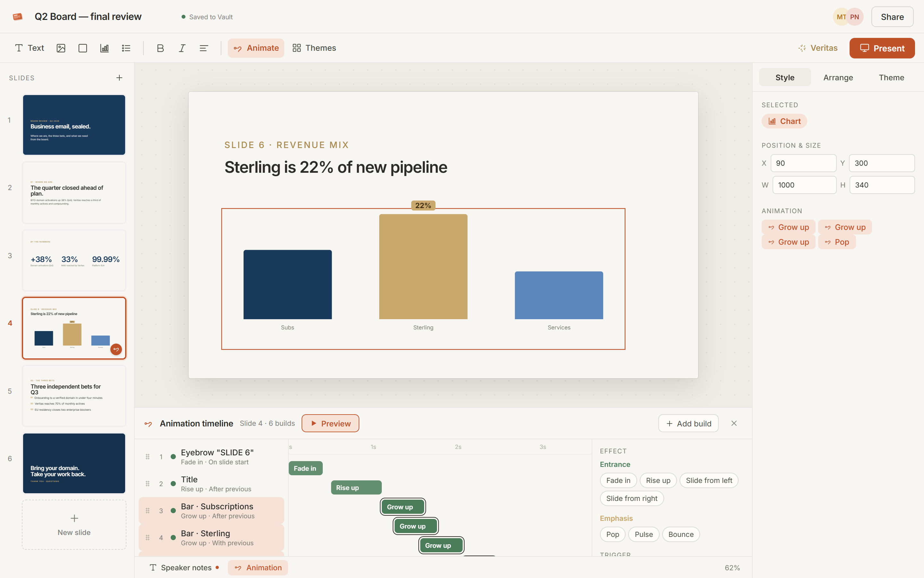Click the Y position field
This screenshot has height=578, width=924.
(x=882, y=163)
